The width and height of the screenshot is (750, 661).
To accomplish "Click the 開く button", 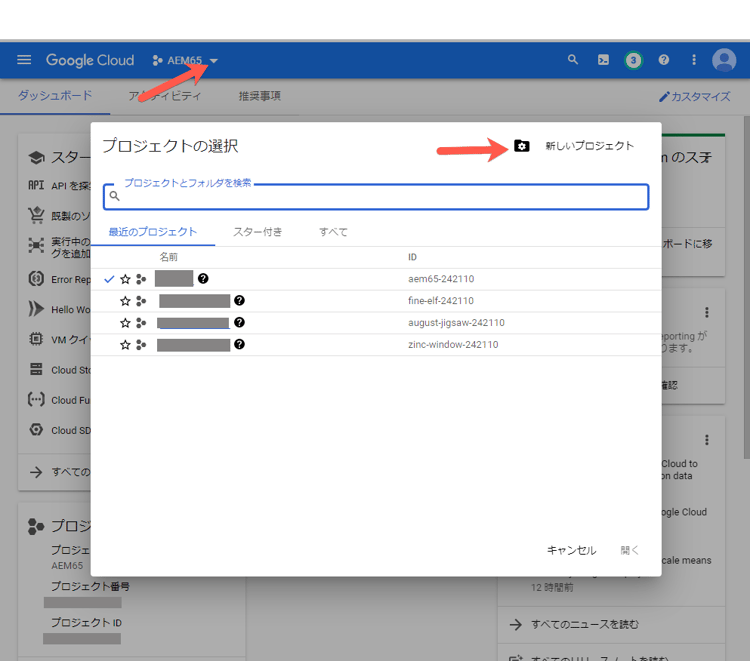I will 629,551.
